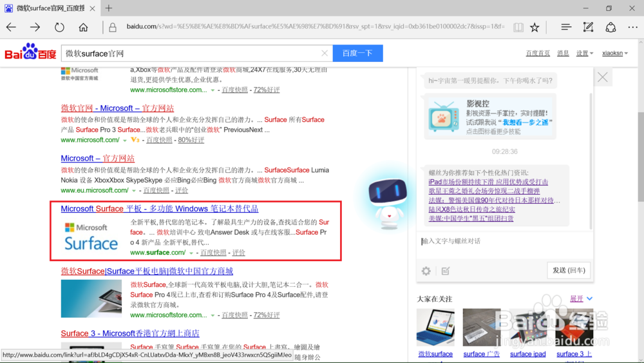This screenshot has height=363, width=644.
Task: Click the 微软surface related link
Action: pos(435,354)
